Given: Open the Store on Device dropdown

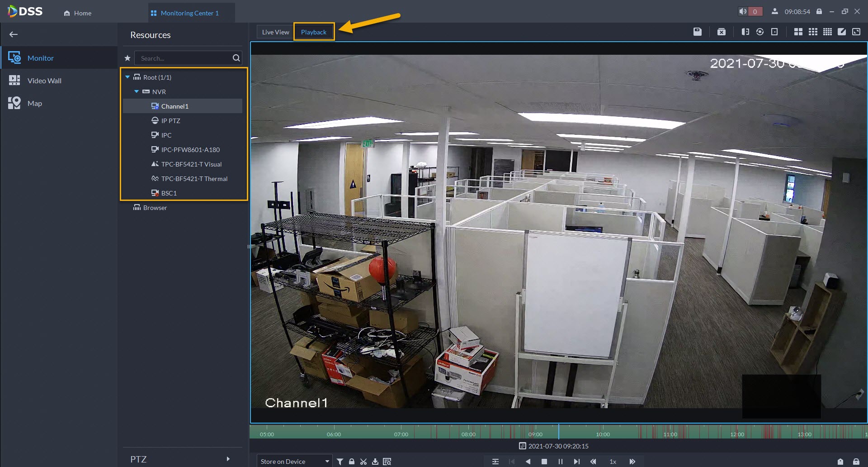Looking at the screenshot, I should click(x=295, y=461).
